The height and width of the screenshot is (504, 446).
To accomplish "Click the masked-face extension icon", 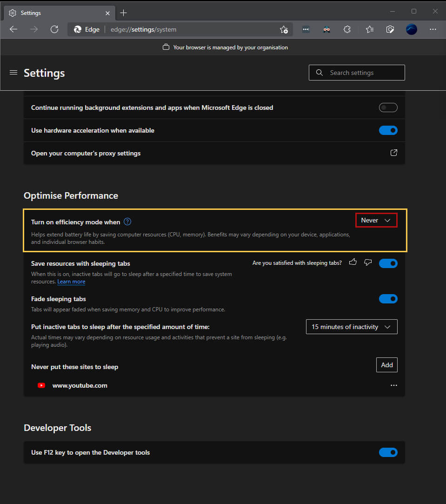I will point(326,30).
